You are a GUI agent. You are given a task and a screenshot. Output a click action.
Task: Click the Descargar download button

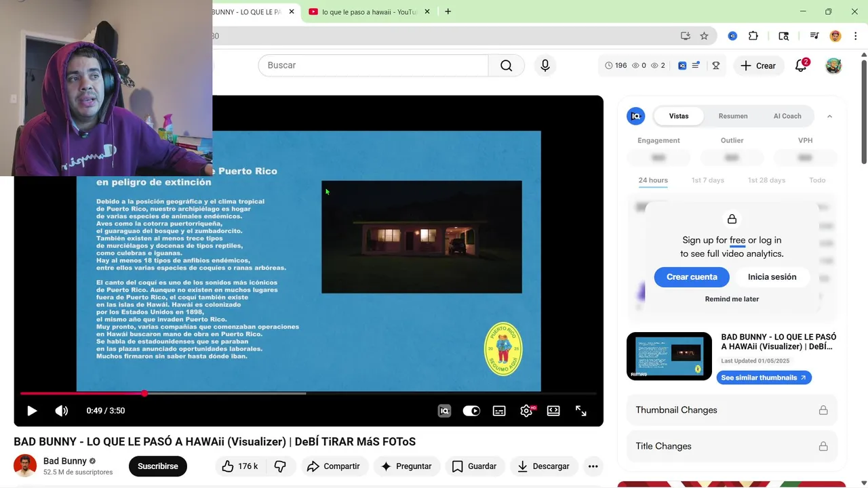pyautogui.click(x=544, y=466)
